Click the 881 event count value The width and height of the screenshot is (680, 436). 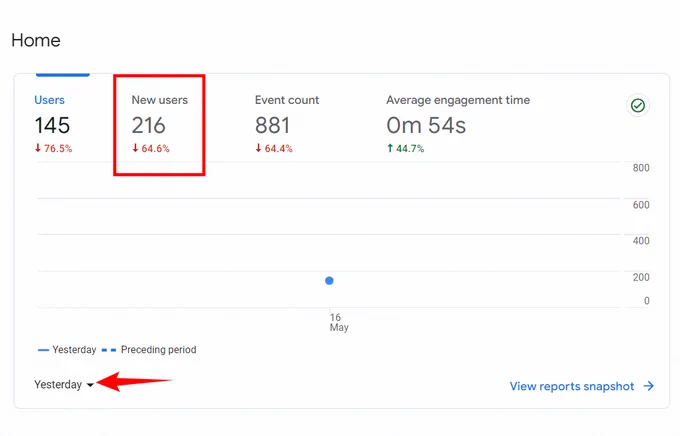[272, 125]
